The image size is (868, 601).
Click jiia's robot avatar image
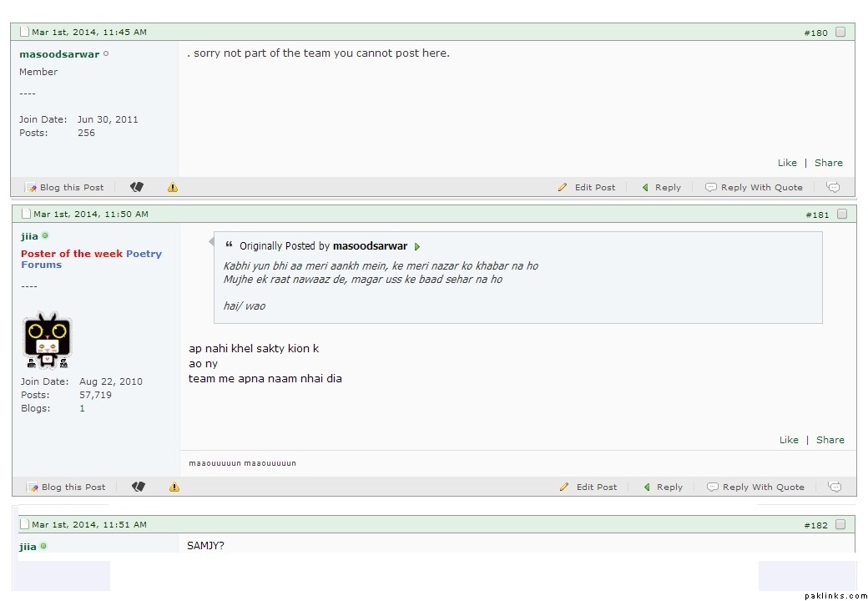[47, 341]
